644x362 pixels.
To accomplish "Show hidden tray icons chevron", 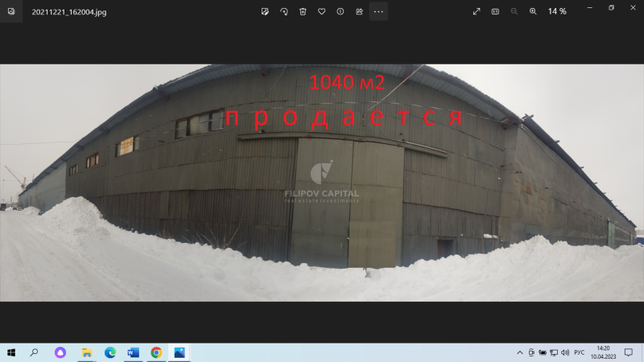I will click(x=519, y=352).
